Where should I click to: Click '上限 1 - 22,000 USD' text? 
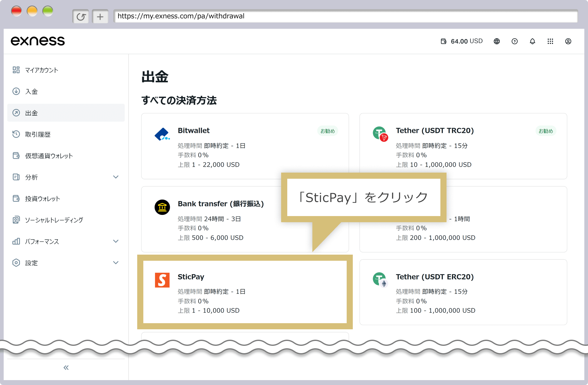pyautogui.click(x=209, y=165)
